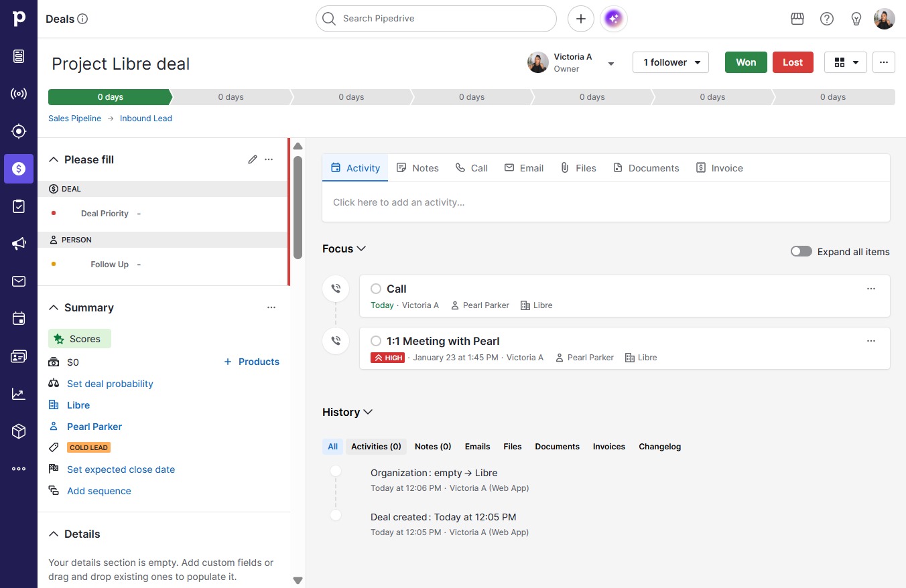The image size is (906, 588).
Task: Open Contacts card icon in sidebar
Action: pos(19,356)
